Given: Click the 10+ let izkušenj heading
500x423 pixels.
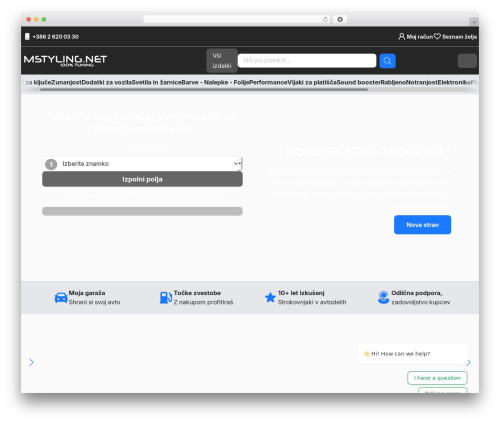Looking at the screenshot, I should (301, 293).
